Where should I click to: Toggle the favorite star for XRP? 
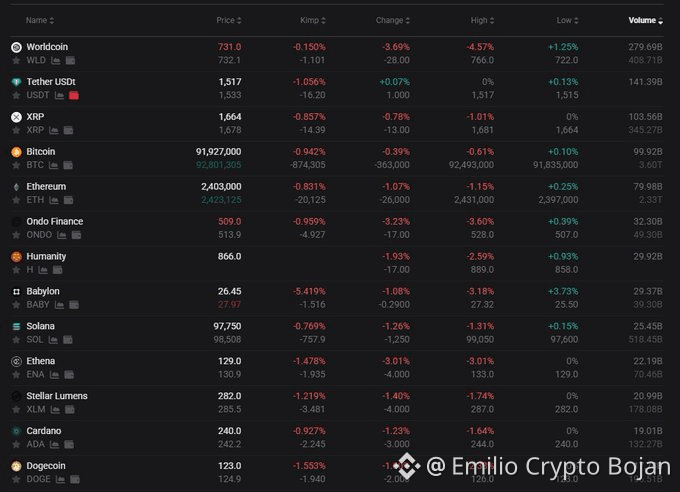click(16, 130)
